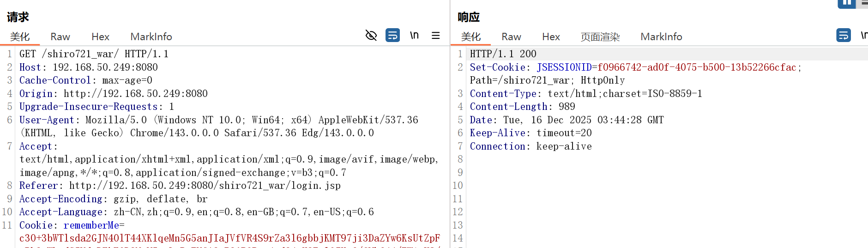Select the response 美化 tab
Image resolution: width=868 pixels, height=248 pixels.
click(x=471, y=36)
